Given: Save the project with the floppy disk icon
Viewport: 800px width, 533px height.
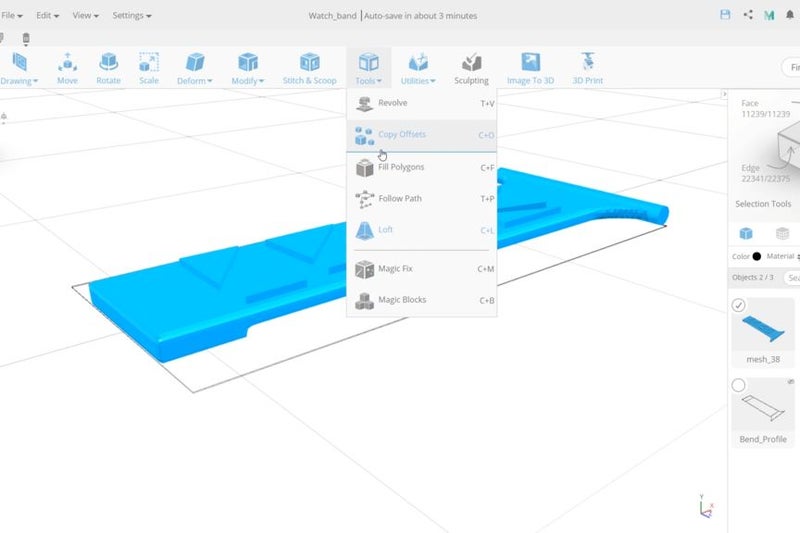Looking at the screenshot, I should pyautogui.click(x=725, y=15).
